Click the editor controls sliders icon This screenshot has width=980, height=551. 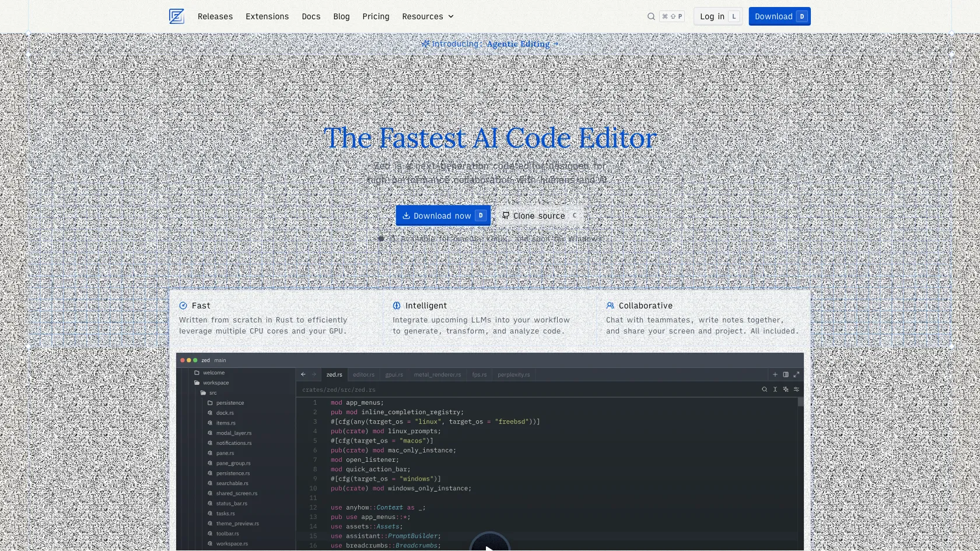click(796, 389)
